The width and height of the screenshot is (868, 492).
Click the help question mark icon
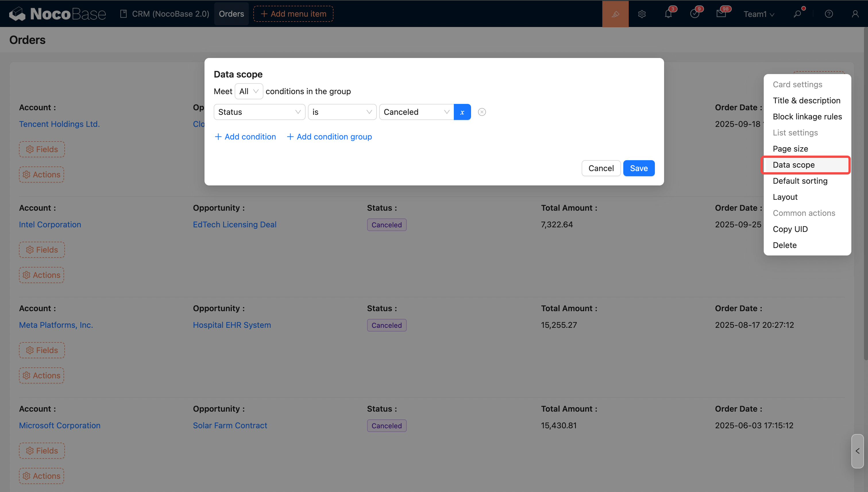pos(828,14)
